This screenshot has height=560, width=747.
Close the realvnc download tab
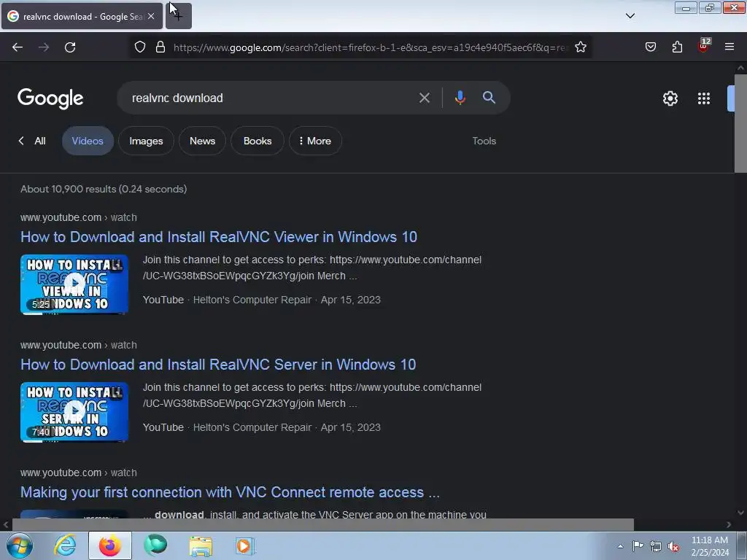[x=151, y=16]
